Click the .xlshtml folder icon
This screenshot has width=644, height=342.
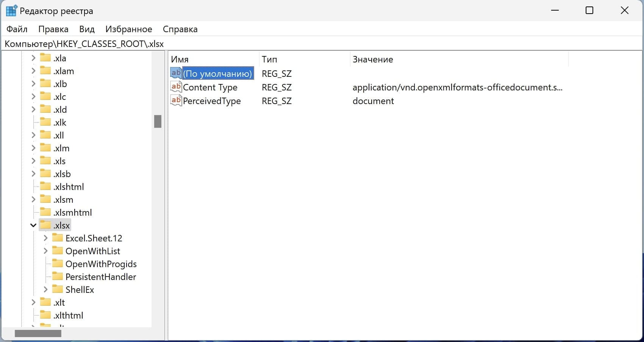tap(45, 186)
